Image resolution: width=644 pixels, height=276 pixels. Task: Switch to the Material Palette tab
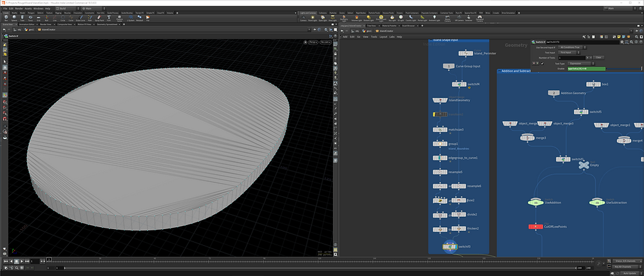390,26
